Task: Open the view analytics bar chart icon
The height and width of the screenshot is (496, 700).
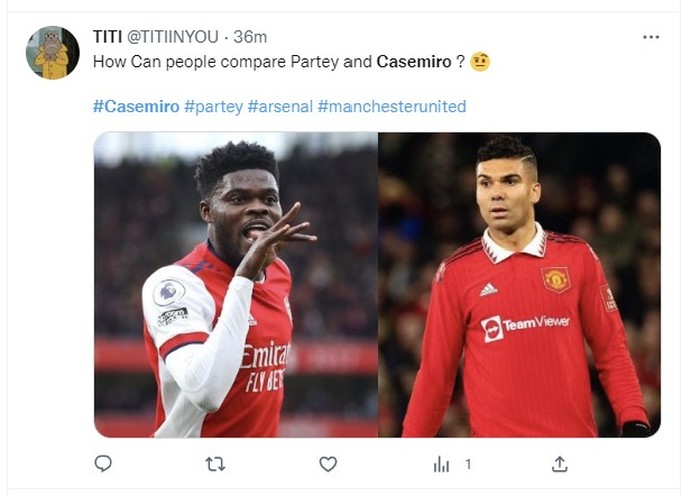Action: pyautogui.click(x=441, y=464)
